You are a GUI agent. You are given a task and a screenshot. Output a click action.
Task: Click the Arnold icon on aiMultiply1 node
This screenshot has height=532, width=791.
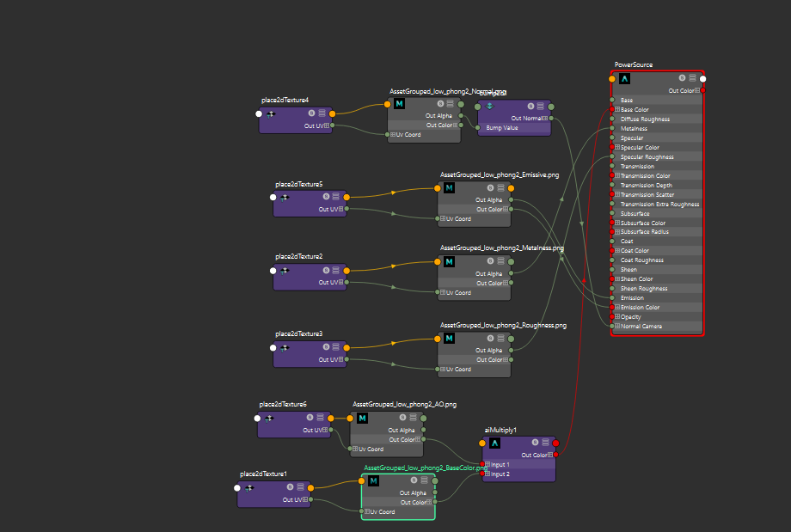pyautogui.click(x=494, y=443)
